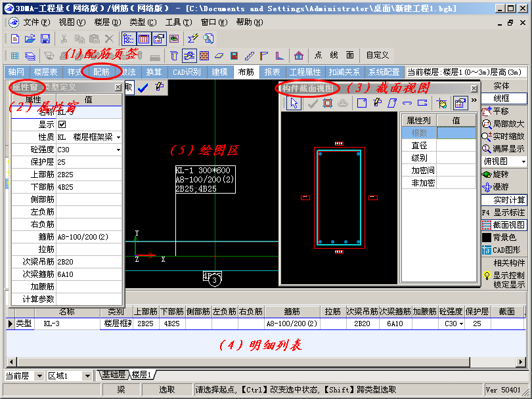This screenshot has width=532, height=399.
Task: Click the stacked floors icon
Action: (x=30, y=56)
